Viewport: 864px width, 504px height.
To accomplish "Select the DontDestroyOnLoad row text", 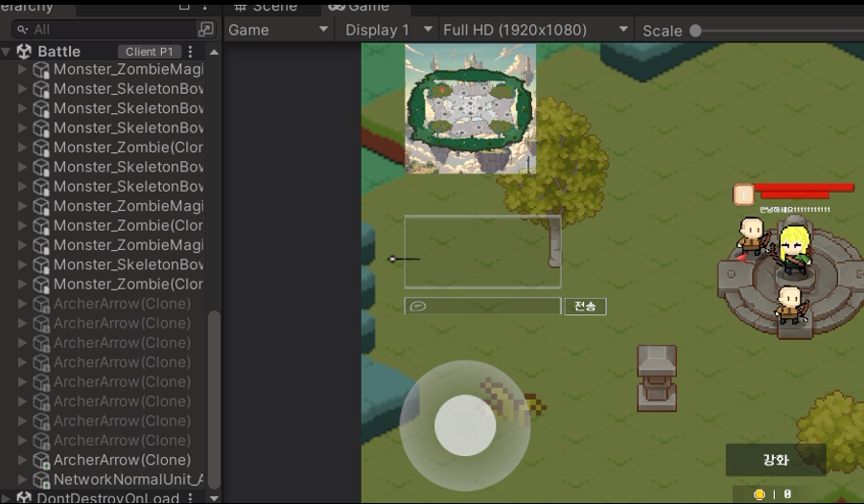I will 108,498.
